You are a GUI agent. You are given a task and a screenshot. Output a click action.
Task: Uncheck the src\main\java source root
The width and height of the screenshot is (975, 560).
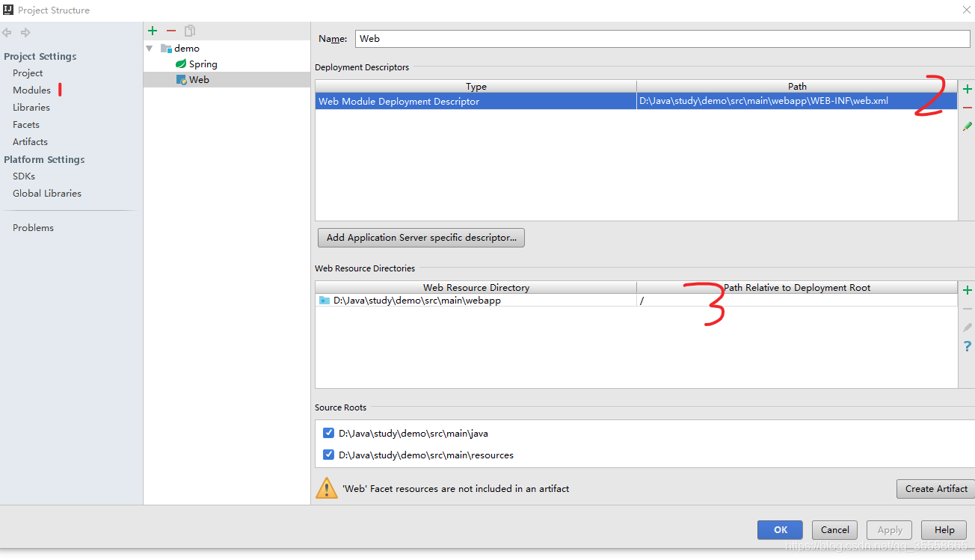click(328, 433)
